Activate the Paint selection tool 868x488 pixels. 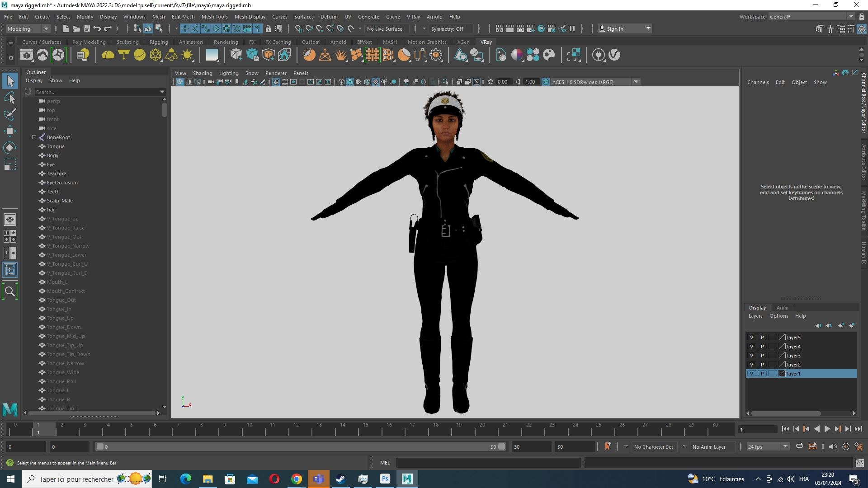coord(10,114)
